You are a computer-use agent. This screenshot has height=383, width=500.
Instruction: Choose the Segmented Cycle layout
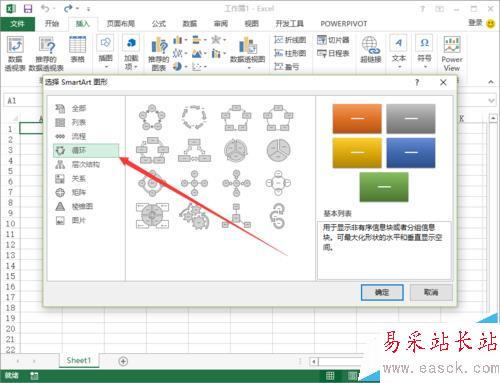pos(236,150)
